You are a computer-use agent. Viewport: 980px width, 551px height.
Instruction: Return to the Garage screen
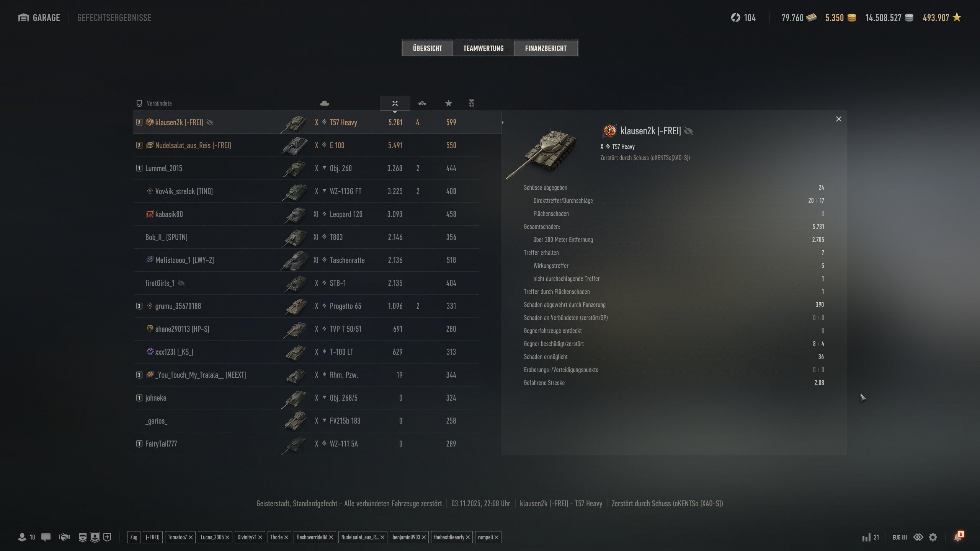[x=39, y=18]
